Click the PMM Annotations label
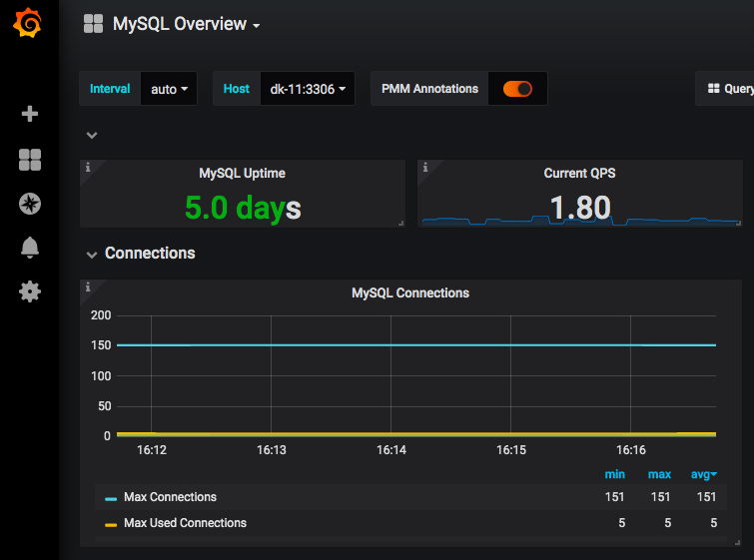 [429, 89]
